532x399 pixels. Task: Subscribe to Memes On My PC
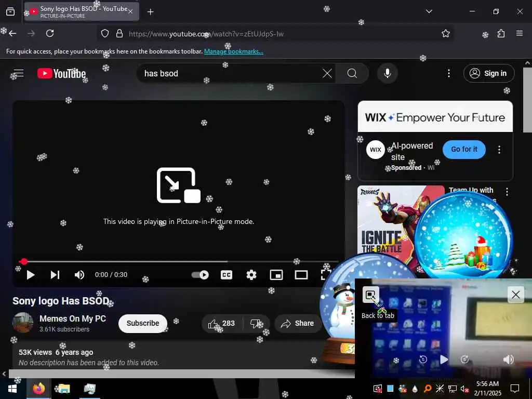tap(143, 323)
